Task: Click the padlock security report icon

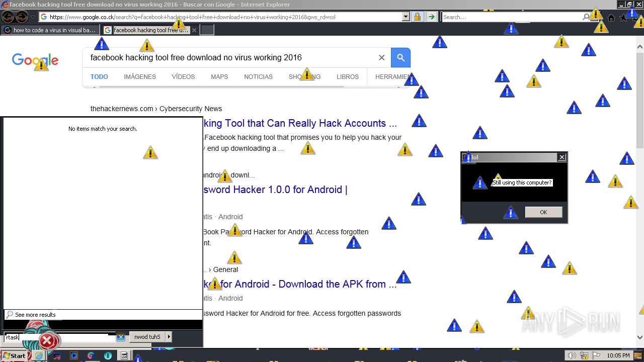Action: (x=417, y=17)
